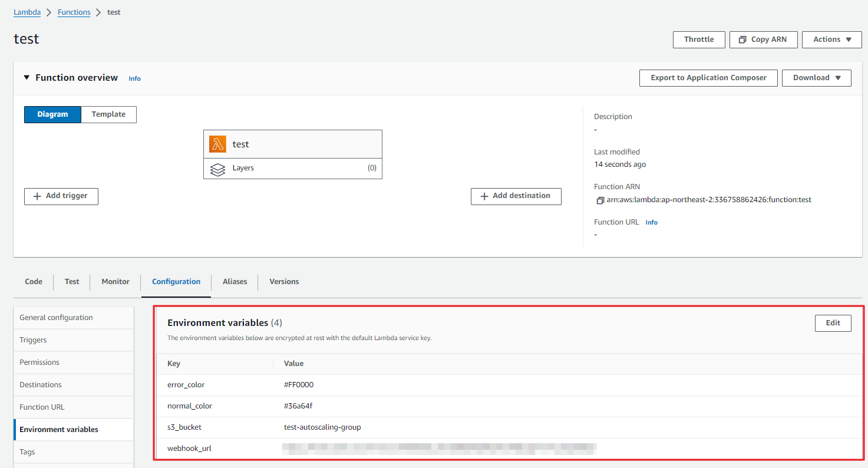Open Info link beside Function overview
This screenshot has height=468, width=868.
135,78
